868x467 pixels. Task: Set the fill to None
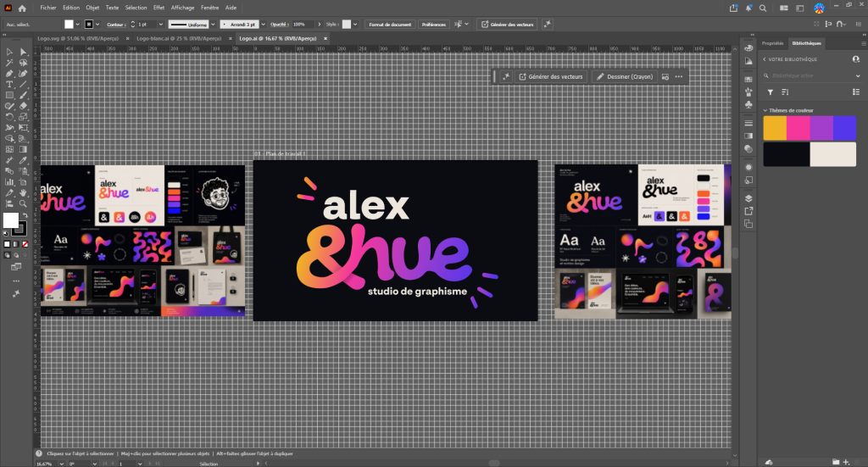[25, 244]
